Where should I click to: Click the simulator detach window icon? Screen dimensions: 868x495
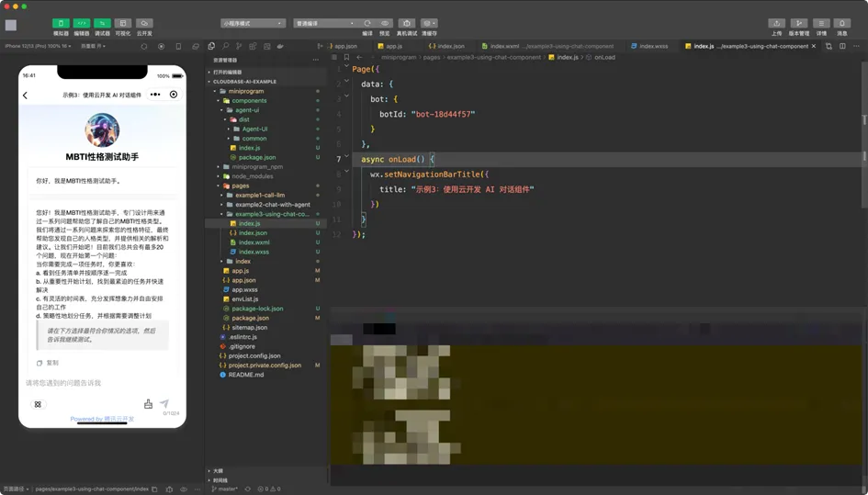196,47
